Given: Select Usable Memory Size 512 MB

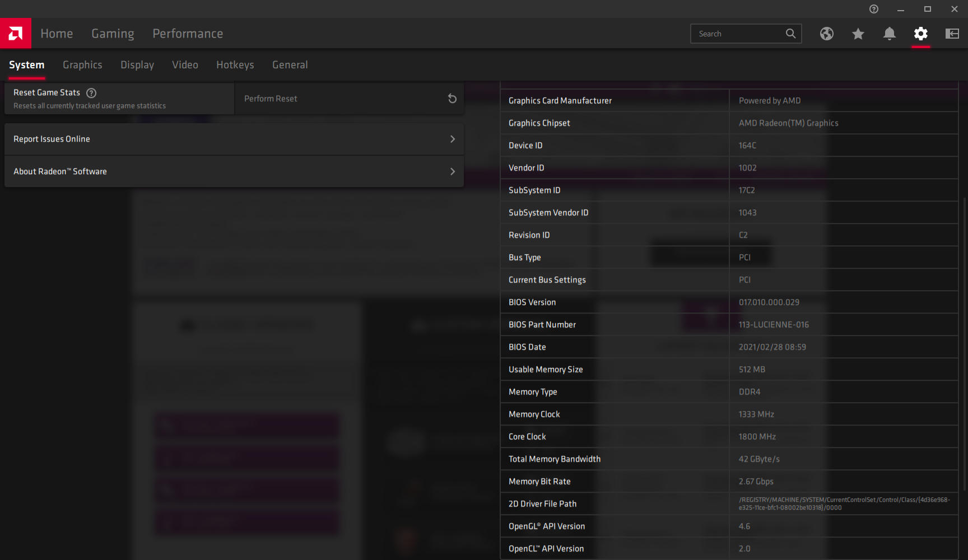Looking at the screenshot, I should pos(752,370).
